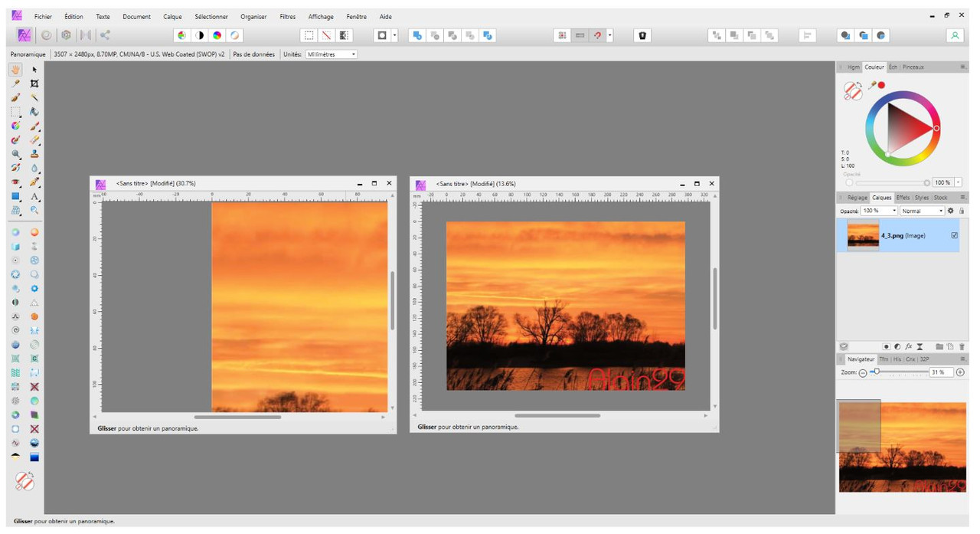Add a mask layer icon
Screen dimensions: 980x534
[886, 346]
